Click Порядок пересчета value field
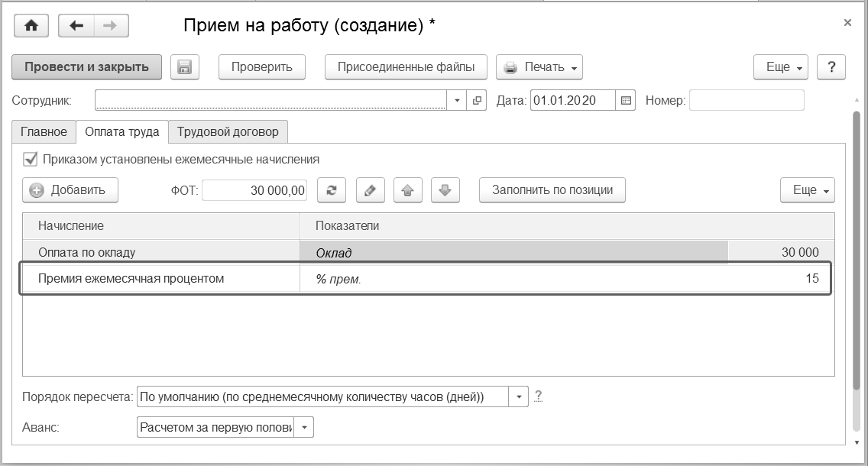 pyautogui.click(x=322, y=396)
